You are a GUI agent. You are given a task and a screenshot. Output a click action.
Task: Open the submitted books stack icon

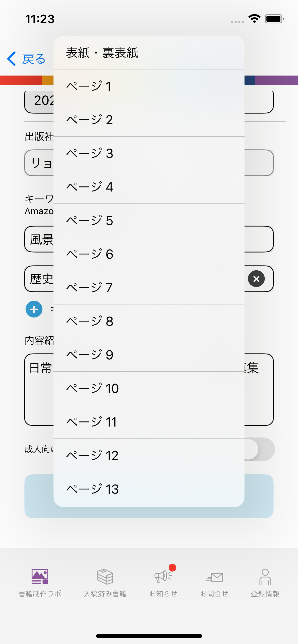tap(105, 576)
